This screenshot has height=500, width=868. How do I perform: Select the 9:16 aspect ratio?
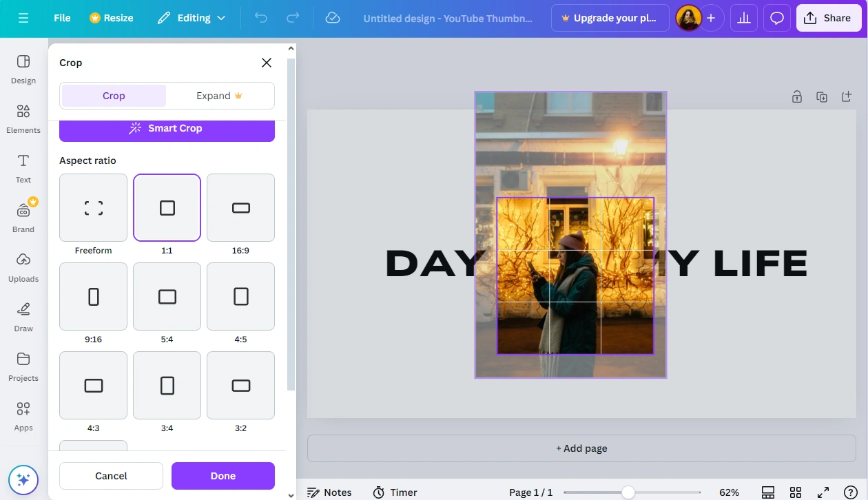tap(93, 296)
